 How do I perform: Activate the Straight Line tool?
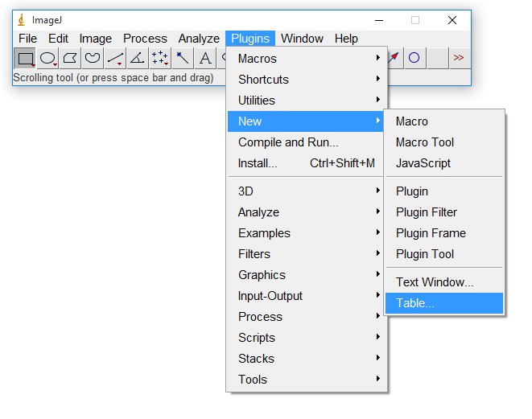pos(116,58)
